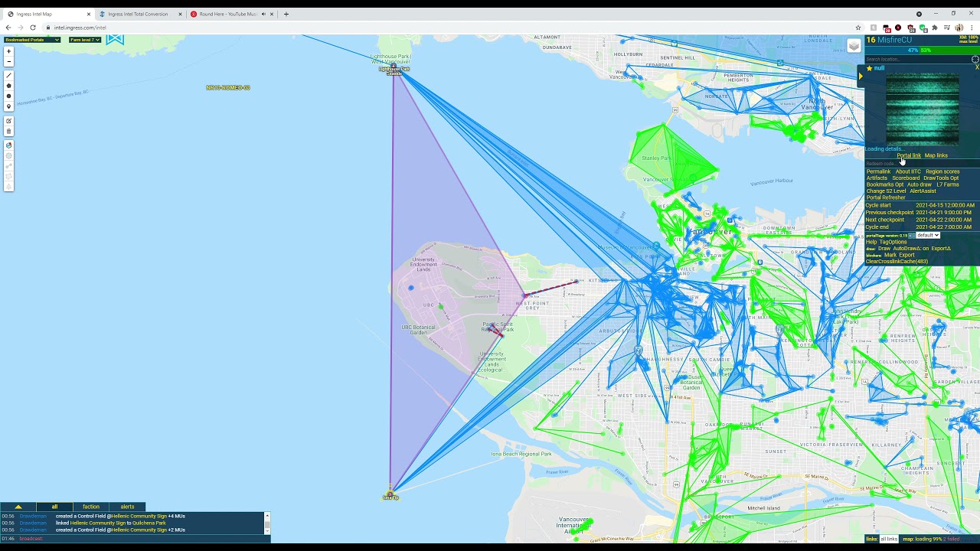The image size is (980, 551).
Task: Click the Auto draw link
Action: tap(920, 184)
